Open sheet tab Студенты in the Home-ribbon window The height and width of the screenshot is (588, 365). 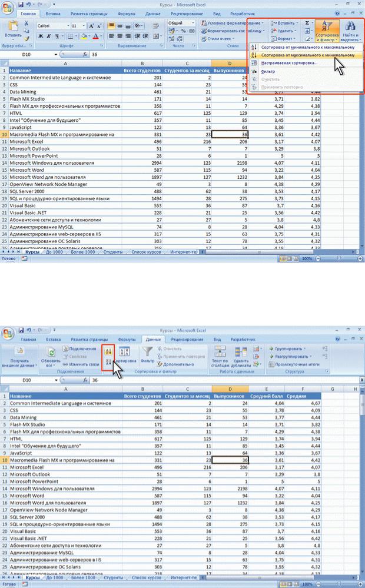click(113, 252)
